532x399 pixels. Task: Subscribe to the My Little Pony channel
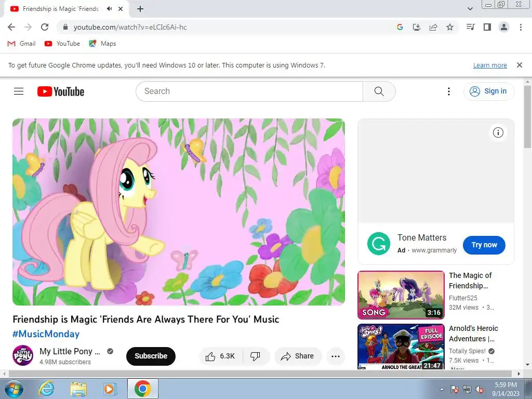click(x=151, y=356)
